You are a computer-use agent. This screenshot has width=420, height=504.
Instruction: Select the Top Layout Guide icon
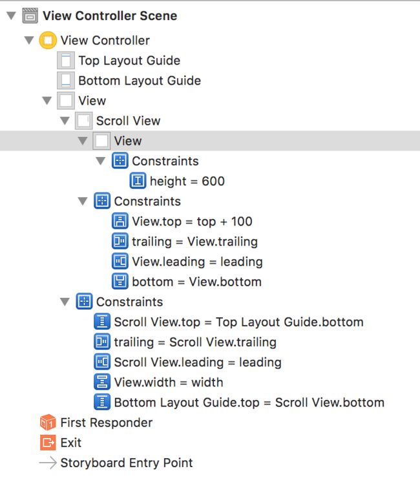[66, 61]
